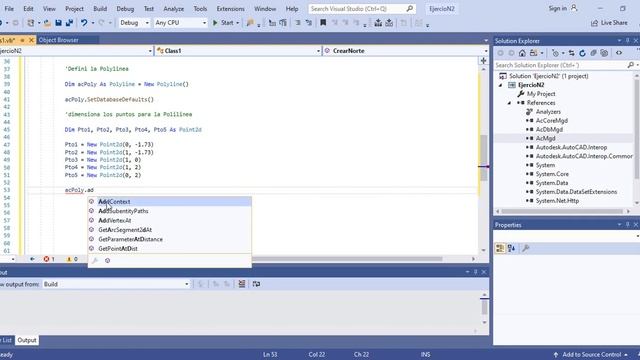The image size is (640, 360).
Task: Select the AcMgd reference
Action: (545, 138)
